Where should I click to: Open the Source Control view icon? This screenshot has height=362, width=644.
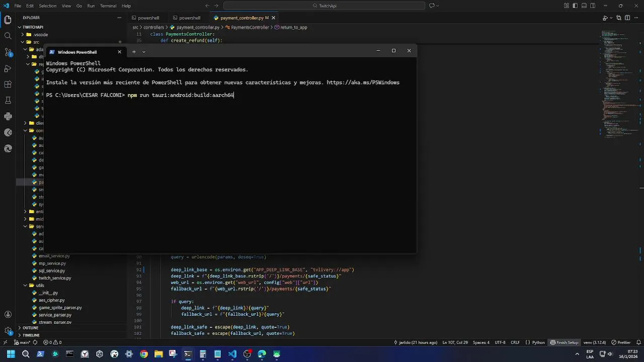coord(8,52)
